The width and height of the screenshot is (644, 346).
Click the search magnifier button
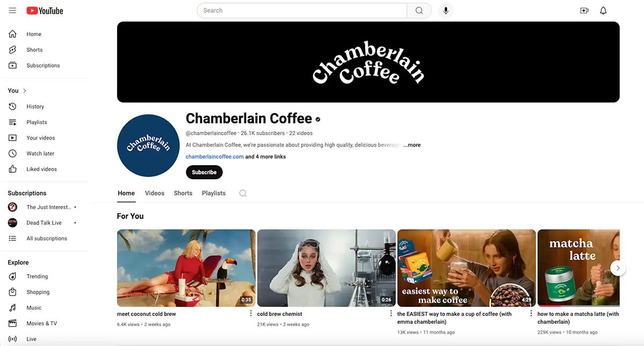click(x=419, y=11)
